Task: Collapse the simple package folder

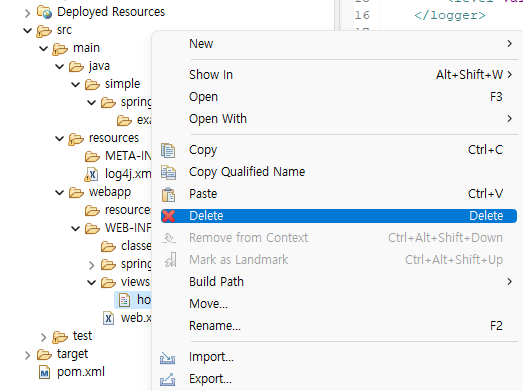Action: point(75,85)
